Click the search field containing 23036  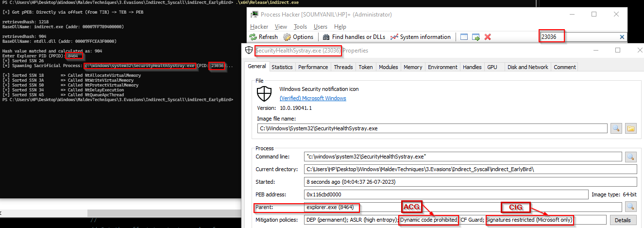tap(578, 37)
